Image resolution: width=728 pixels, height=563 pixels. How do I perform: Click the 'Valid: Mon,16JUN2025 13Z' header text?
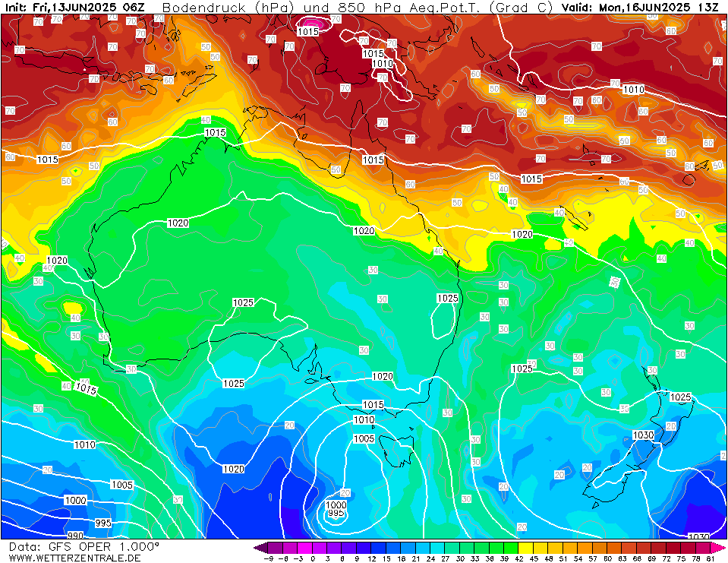640,7
